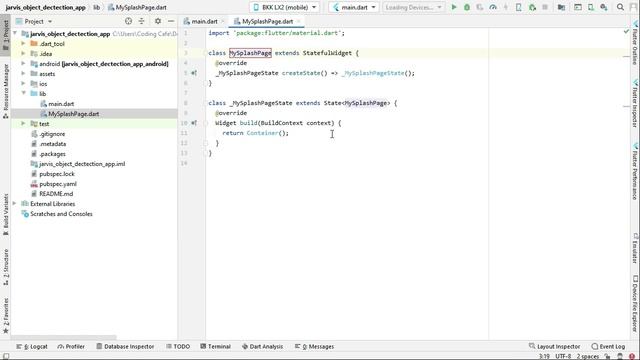Click the Search Everywhere magnifier icon
The width and height of the screenshot is (640, 360).
(x=620, y=7)
